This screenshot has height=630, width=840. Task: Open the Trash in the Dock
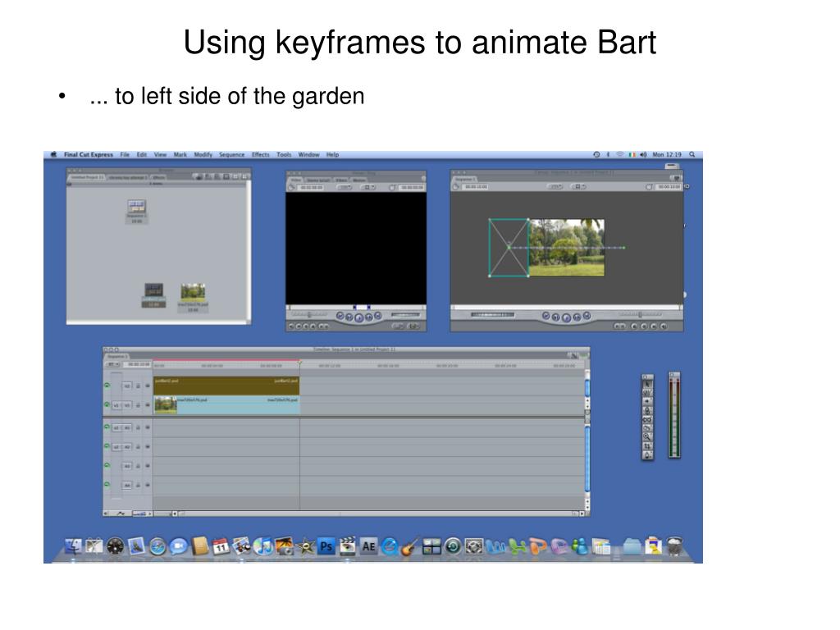tap(674, 546)
